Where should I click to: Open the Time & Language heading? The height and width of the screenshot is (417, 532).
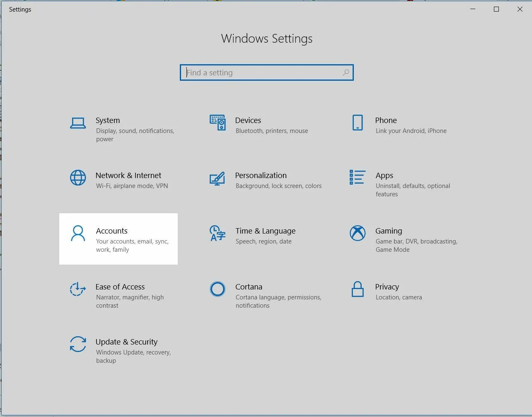tap(266, 231)
